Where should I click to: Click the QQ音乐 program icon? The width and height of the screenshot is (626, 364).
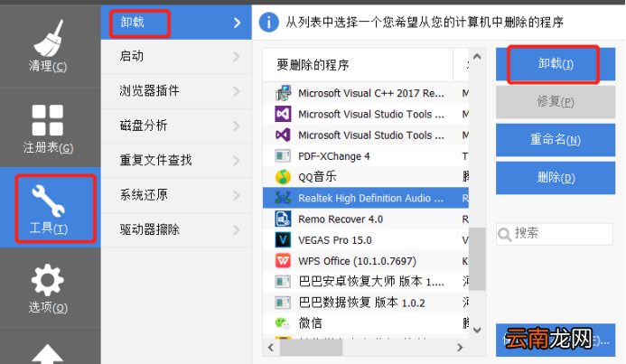coord(283,177)
